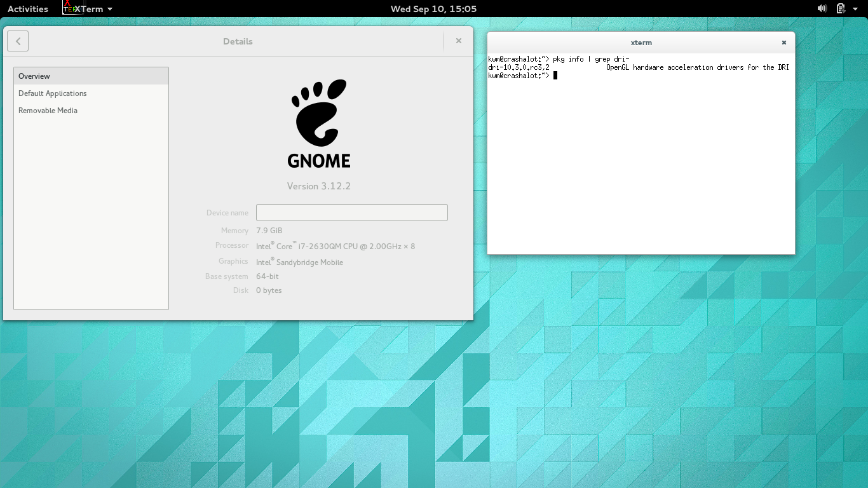
Task: Go back using the Details back arrow
Action: pos(18,41)
